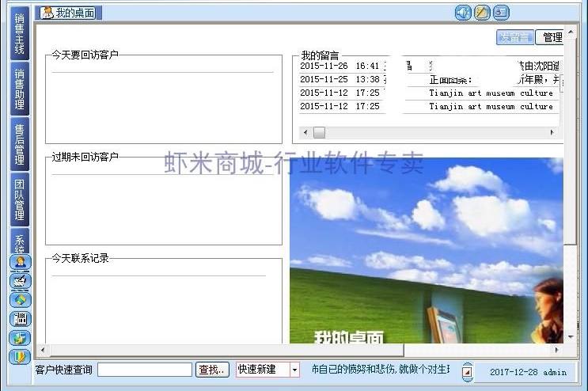Click the colorful puzzle sidebar icon
588x391 pixels.
pos(21,338)
